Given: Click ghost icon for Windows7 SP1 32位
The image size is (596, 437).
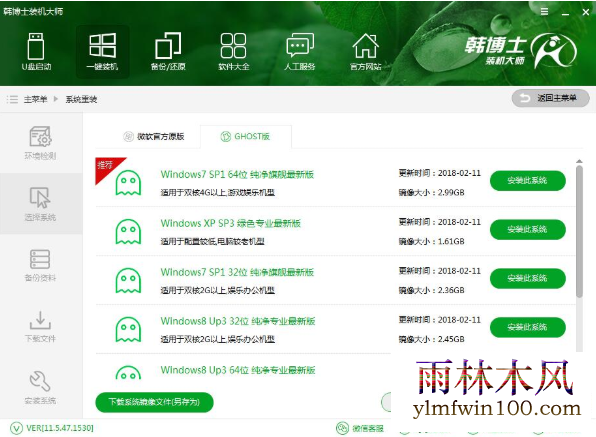Looking at the screenshot, I should 128,280.
